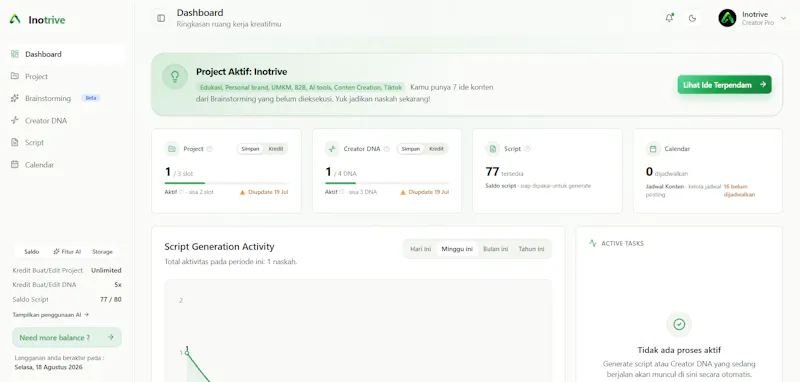Open Calendar in the sidebar

point(66,165)
